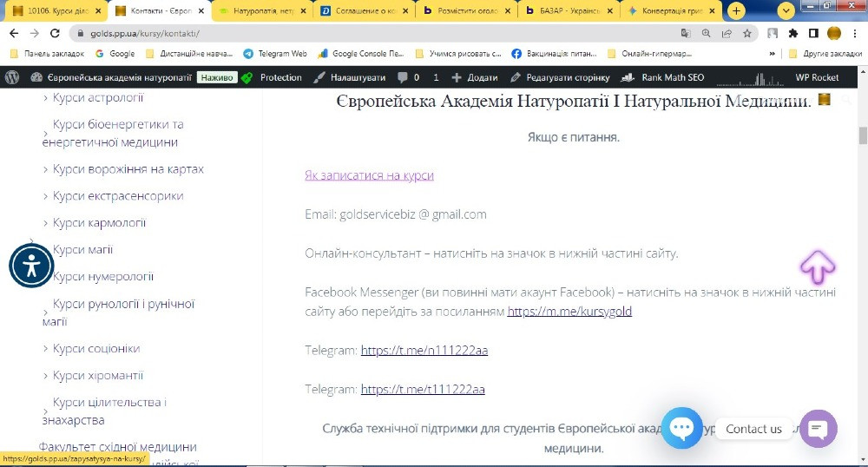Viewport: 868px width, 467px height.
Task: Open Курси ворожіння на картах
Action: [x=128, y=169]
